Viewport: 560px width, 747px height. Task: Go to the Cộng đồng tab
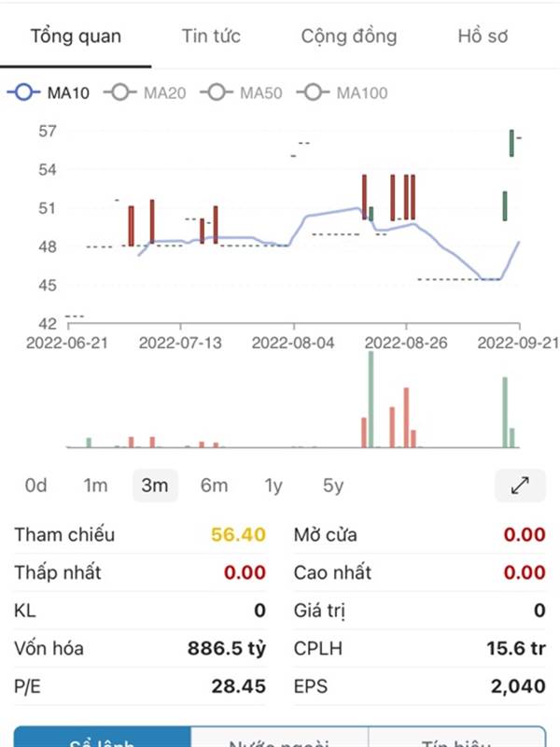(349, 36)
